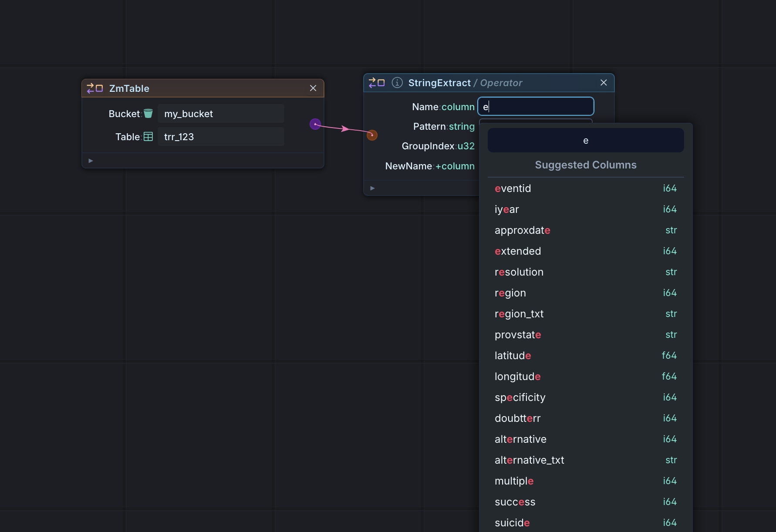Expand the StringExtract node details triangle
The height and width of the screenshot is (532, 776).
[x=372, y=188]
